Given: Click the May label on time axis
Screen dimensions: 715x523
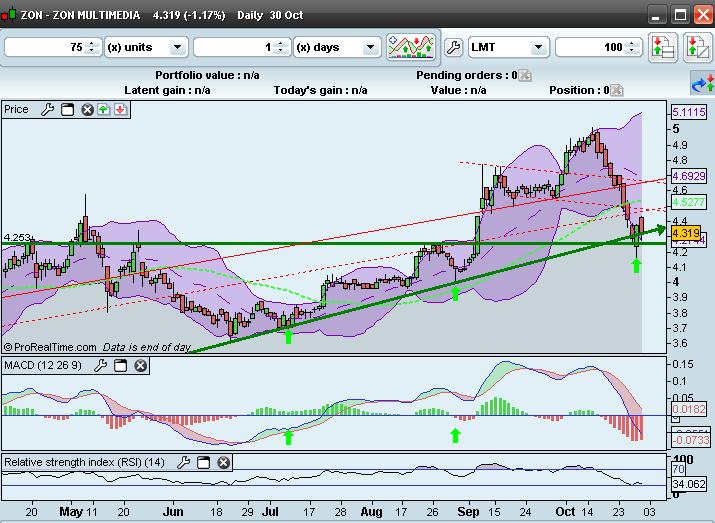Looking at the screenshot, I should click(x=71, y=512).
